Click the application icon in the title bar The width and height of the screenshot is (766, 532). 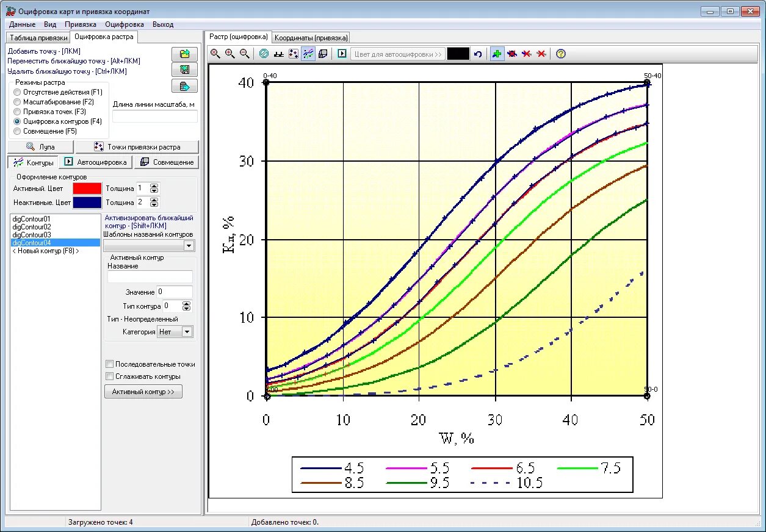tap(10, 11)
